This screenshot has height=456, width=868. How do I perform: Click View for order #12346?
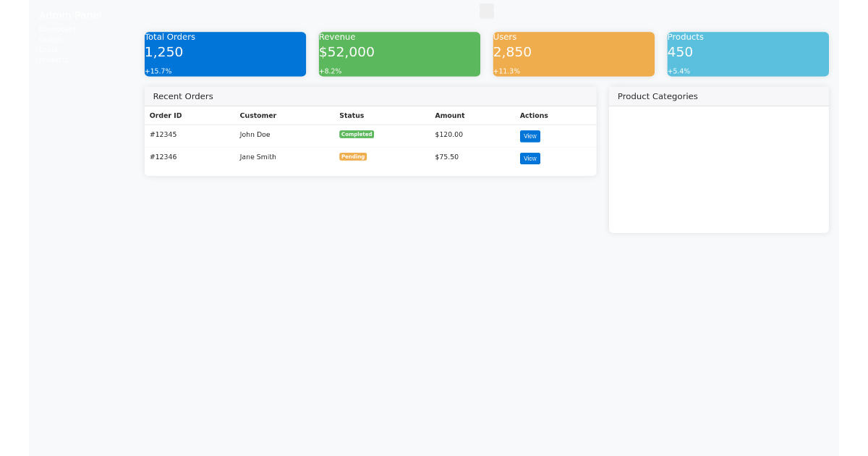tap(530, 159)
